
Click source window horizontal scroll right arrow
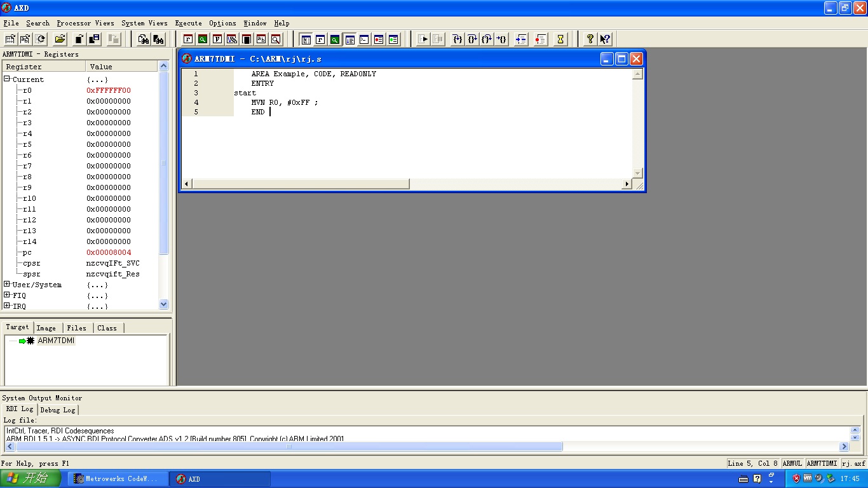click(x=627, y=184)
